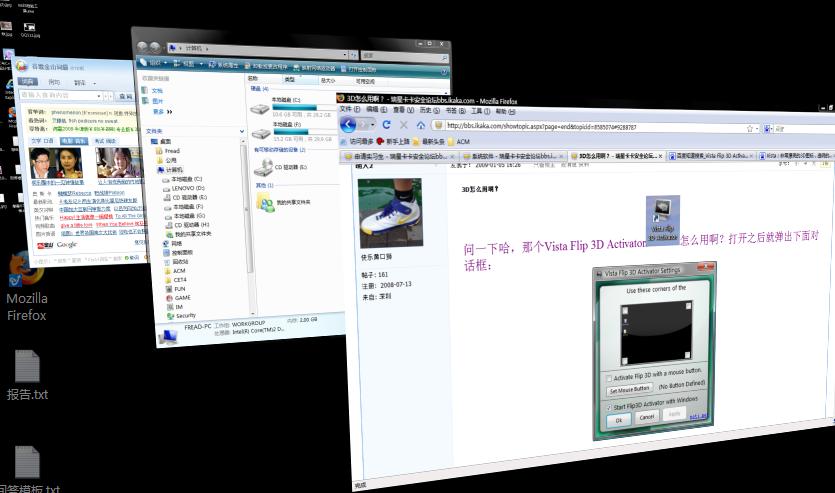The image size is (835, 493).
Task: Click the shared folders icon in Explorer list
Action: (266, 203)
